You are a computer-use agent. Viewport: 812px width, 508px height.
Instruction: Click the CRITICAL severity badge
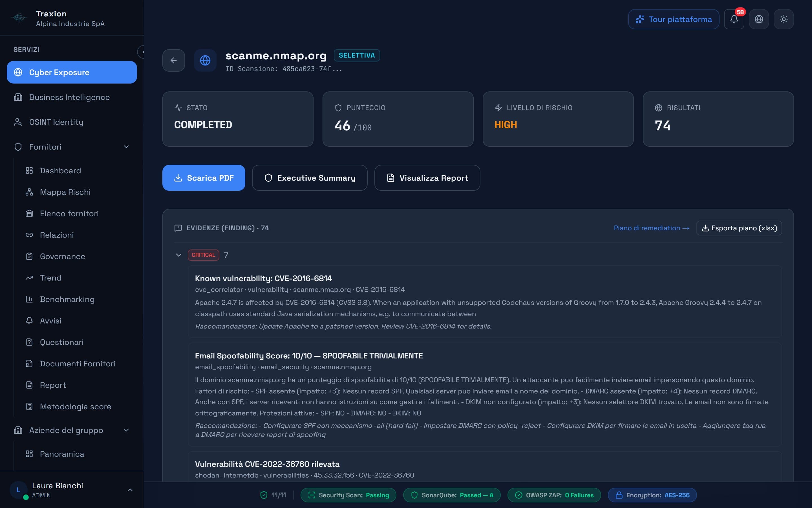coord(203,255)
